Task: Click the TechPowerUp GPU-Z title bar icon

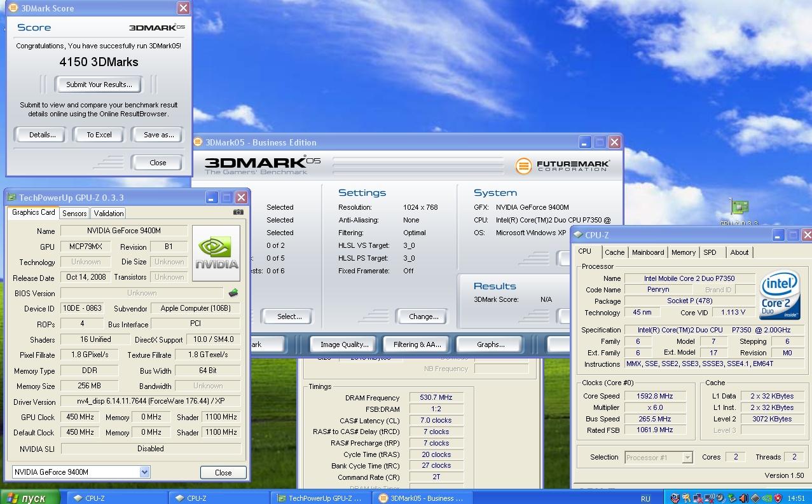Action: (11, 198)
